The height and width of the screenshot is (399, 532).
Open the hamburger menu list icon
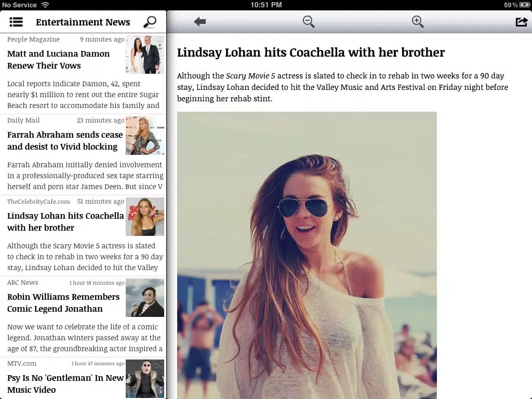(x=16, y=22)
